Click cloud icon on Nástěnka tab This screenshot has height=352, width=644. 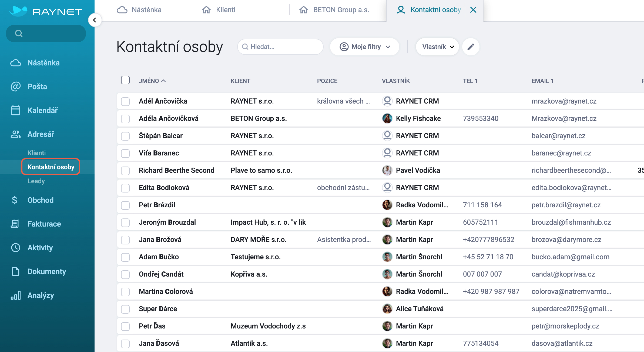coord(122,10)
